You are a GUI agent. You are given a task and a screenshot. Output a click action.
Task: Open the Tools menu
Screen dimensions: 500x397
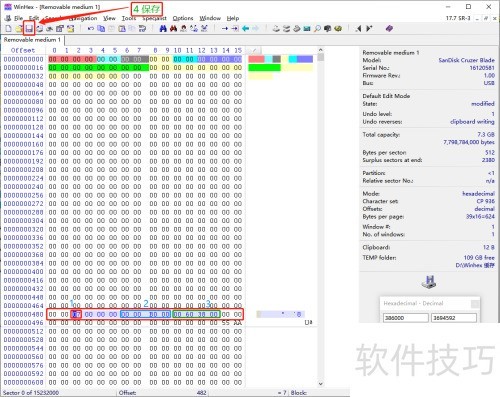tap(129, 18)
